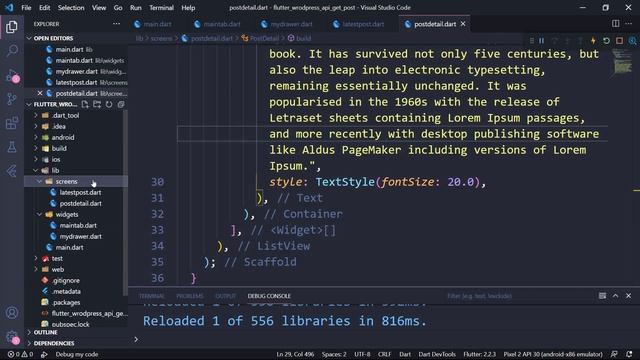This screenshot has height=360, width=640.
Task: Click 'Debug my code' in status bar
Action: tap(77, 354)
